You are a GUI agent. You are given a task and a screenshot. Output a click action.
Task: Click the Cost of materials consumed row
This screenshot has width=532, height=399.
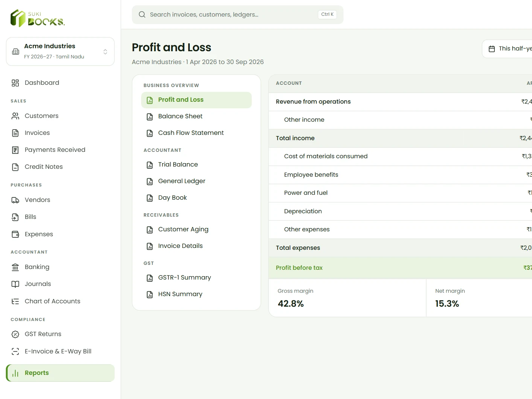coord(400,156)
